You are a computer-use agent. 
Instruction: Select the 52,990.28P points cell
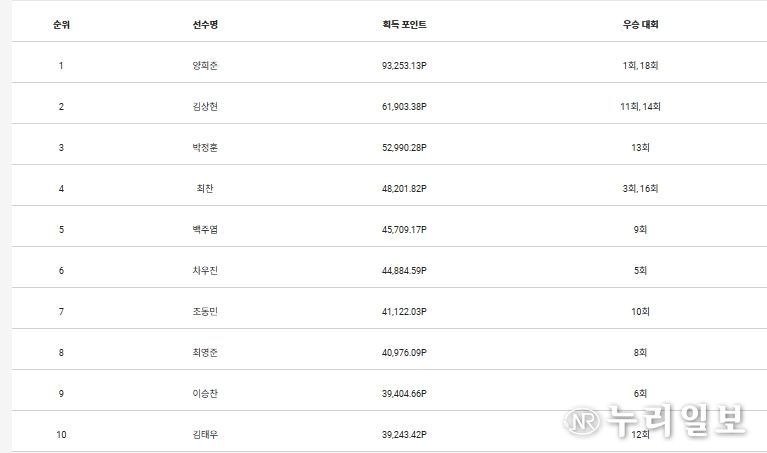[x=404, y=147]
